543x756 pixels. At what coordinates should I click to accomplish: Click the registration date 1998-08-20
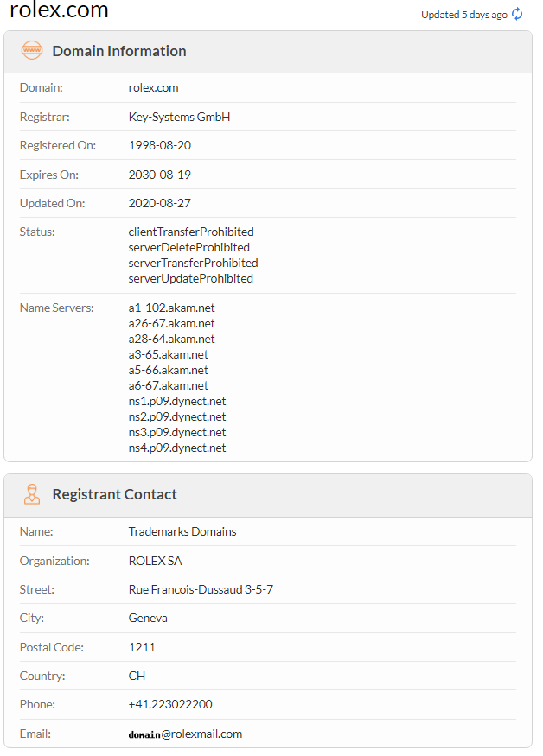(160, 145)
